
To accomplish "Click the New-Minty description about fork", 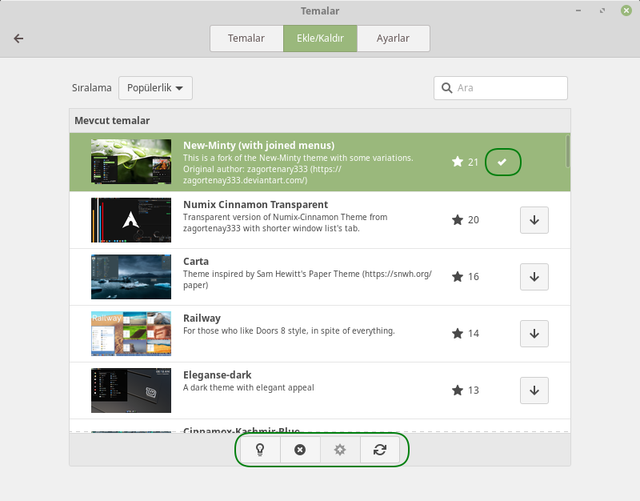I will click(x=298, y=169).
